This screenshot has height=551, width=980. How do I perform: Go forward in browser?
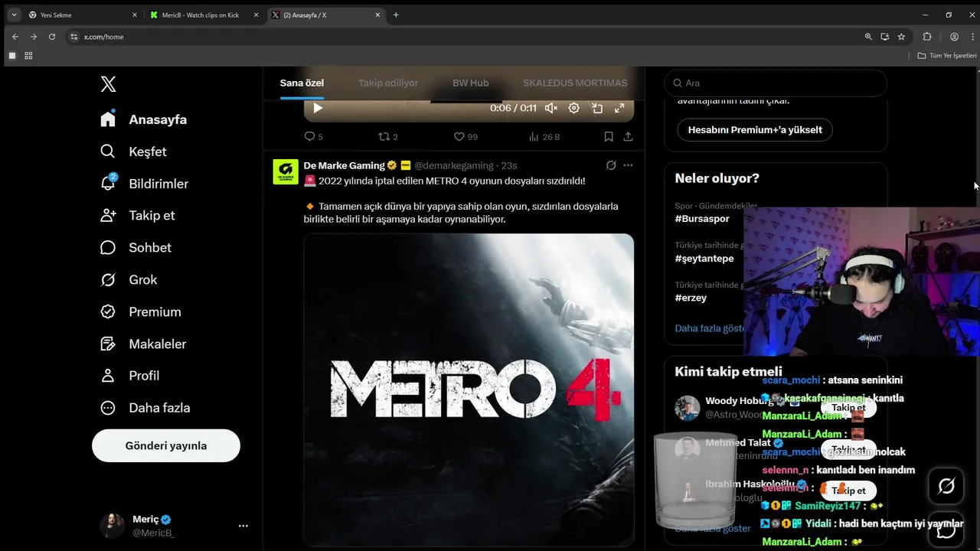[34, 37]
